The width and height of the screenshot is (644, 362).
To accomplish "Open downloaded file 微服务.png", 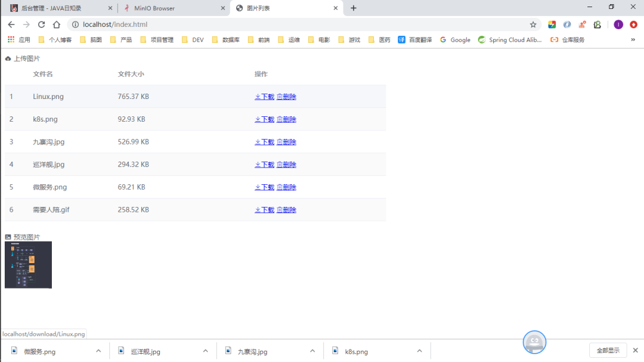I will click(x=40, y=352).
